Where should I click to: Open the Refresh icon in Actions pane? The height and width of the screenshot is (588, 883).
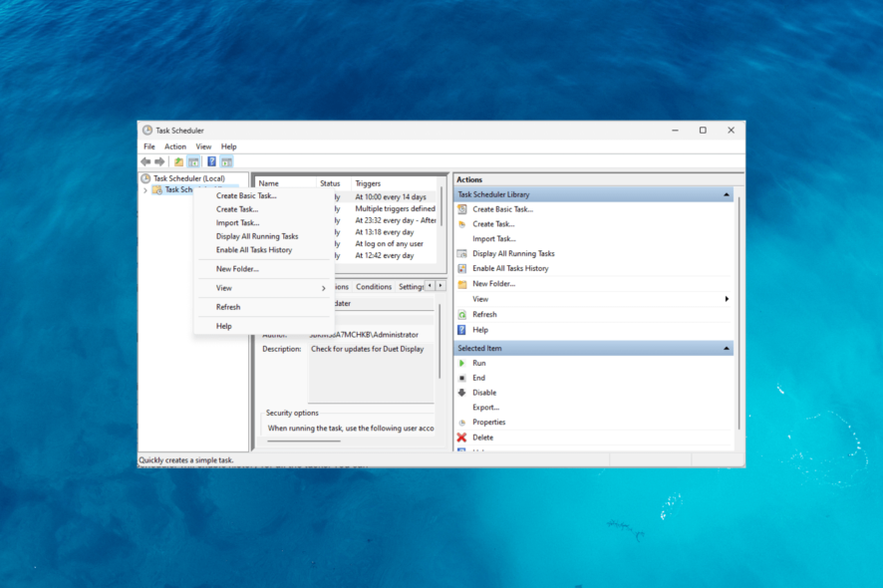point(461,313)
